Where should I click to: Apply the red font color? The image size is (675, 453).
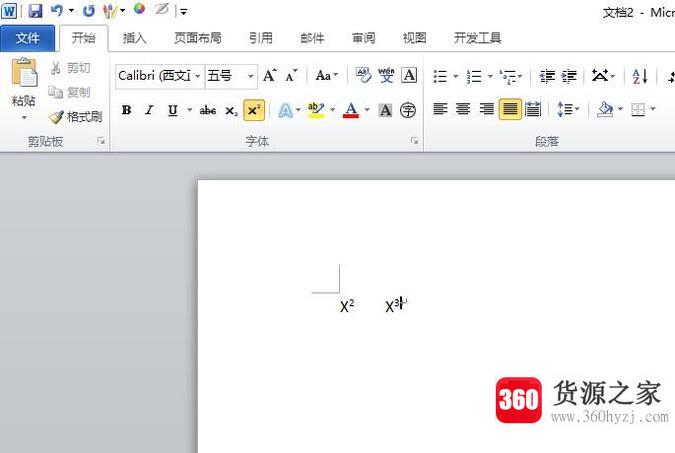point(351,110)
